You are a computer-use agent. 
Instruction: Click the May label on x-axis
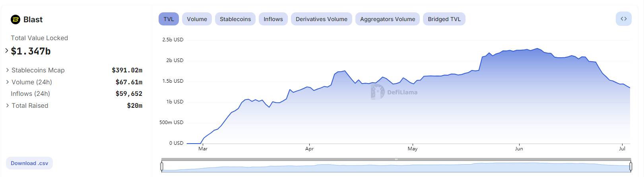tap(413, 148)
